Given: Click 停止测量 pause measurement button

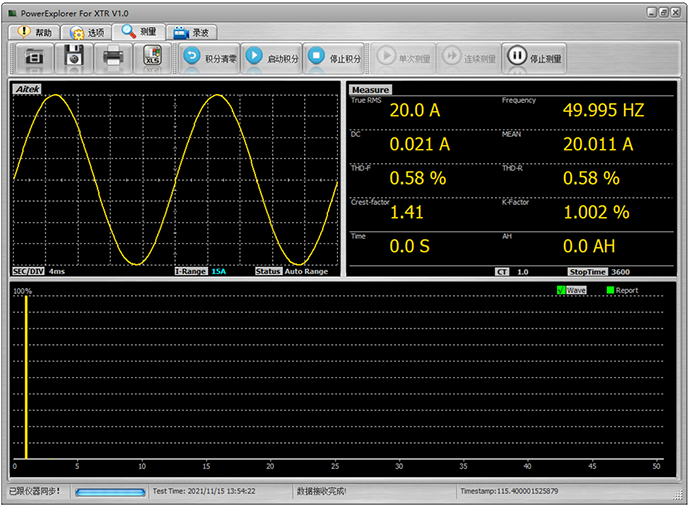Looking at the screenshot, I should 534,58.
